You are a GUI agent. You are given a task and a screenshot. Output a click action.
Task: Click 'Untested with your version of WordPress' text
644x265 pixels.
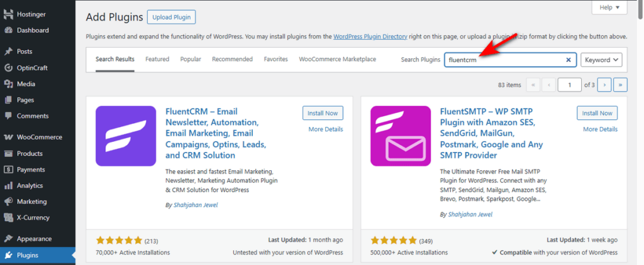pos(288,252)
